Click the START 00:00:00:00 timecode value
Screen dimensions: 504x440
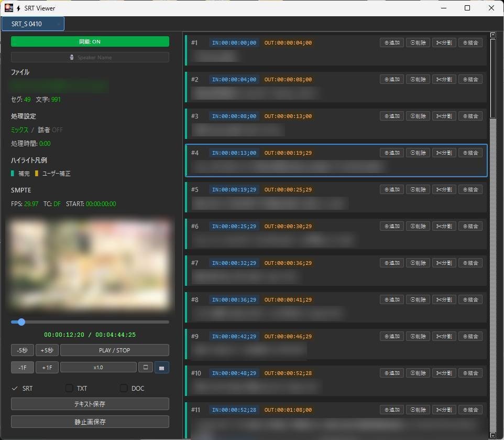click(101, 203)
